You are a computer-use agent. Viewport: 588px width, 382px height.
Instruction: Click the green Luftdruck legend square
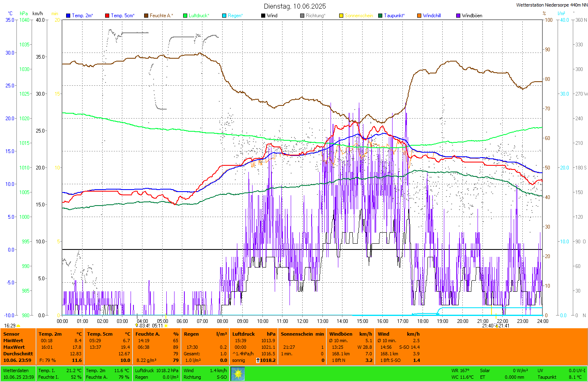185,16
